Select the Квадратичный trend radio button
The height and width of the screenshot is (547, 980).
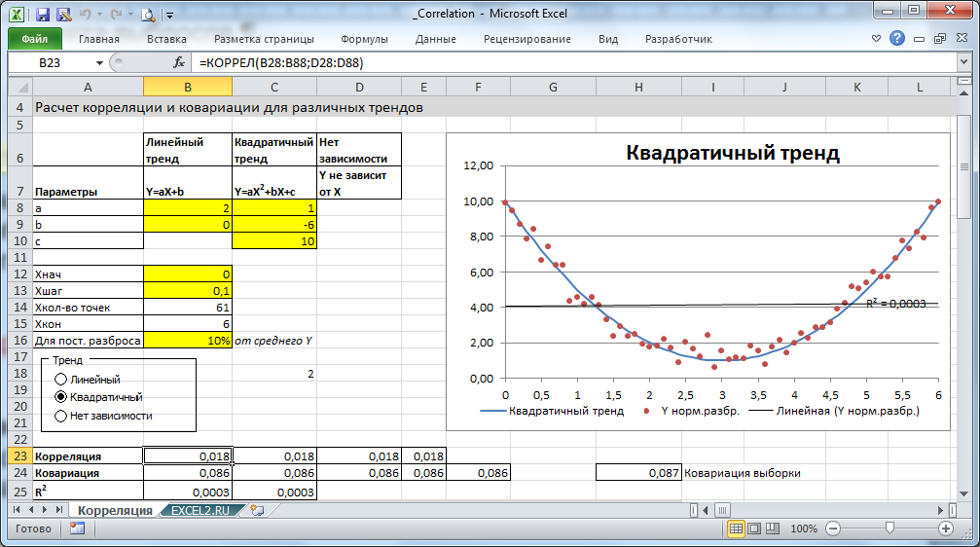[60, 397]
